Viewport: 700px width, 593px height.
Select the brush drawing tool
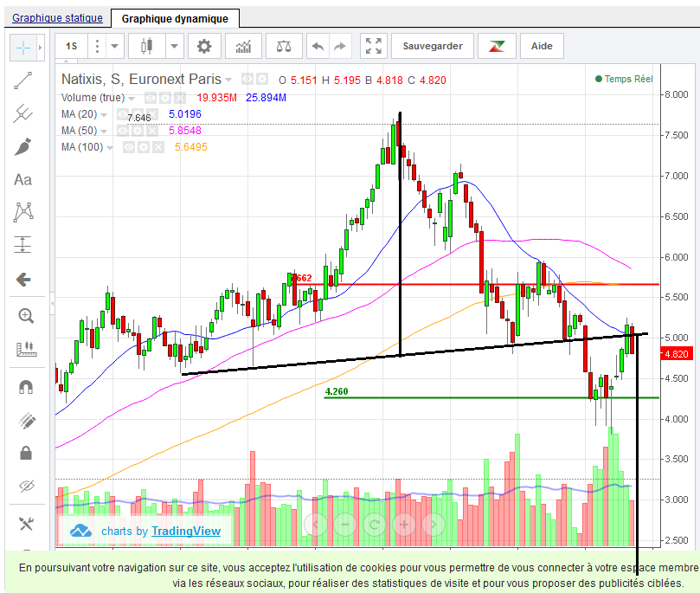pos(23,146)
